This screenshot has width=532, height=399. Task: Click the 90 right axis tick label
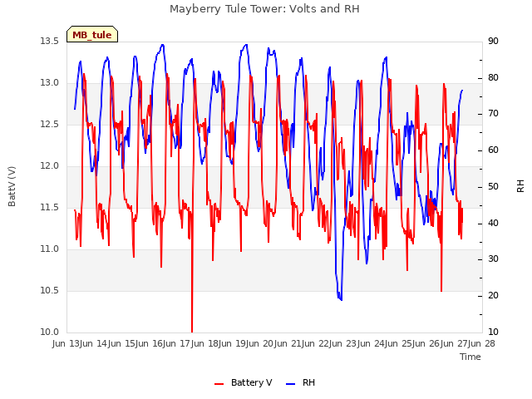pyautogui.click(x=493, y=41)
